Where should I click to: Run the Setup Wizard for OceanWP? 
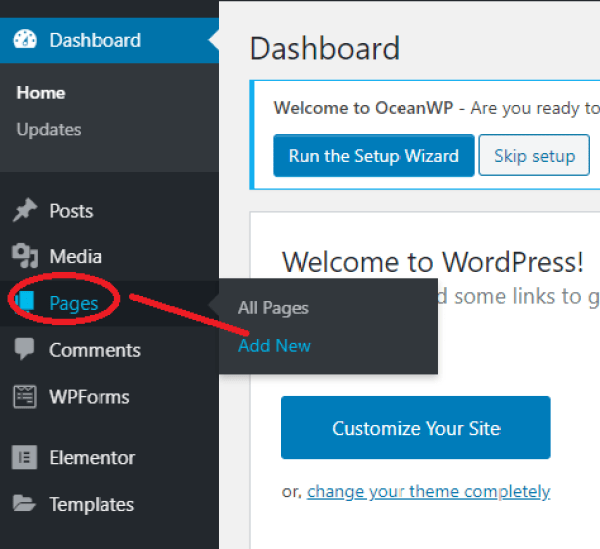[374, 156]
